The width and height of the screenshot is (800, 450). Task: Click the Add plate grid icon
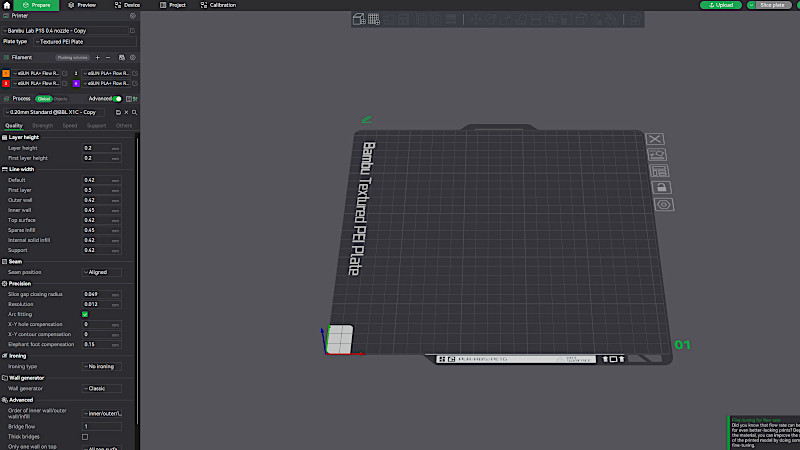(374, 19)
